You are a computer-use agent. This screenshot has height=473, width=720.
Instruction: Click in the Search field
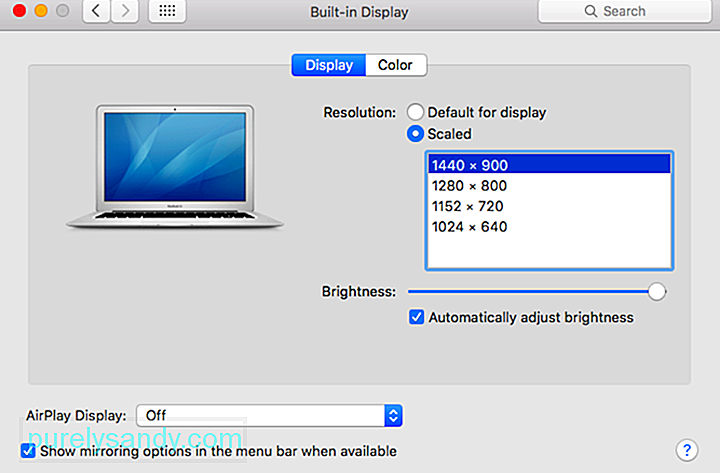coord(624,11)
